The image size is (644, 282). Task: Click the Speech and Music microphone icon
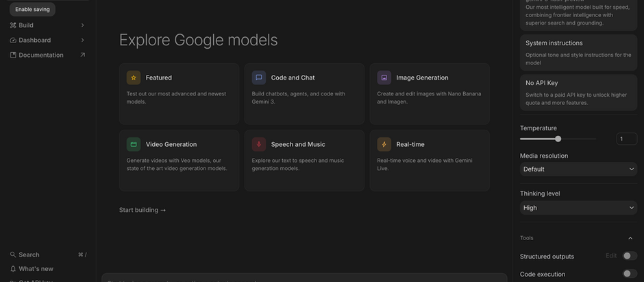pyautogui.click(x=259, y=144)
